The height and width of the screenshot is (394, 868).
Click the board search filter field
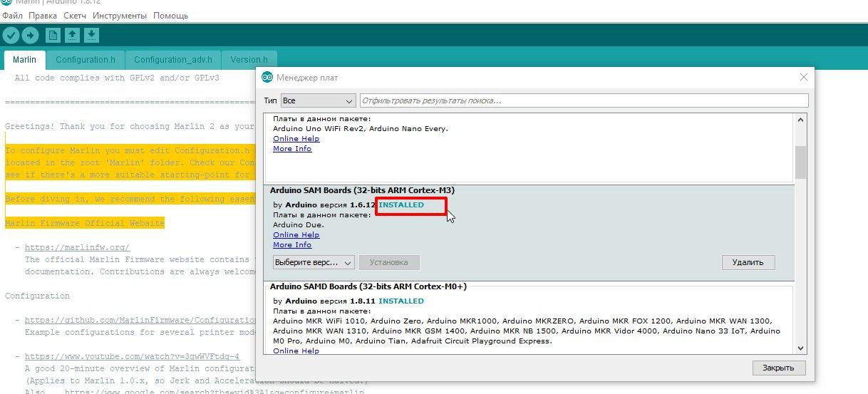point(584,100)
